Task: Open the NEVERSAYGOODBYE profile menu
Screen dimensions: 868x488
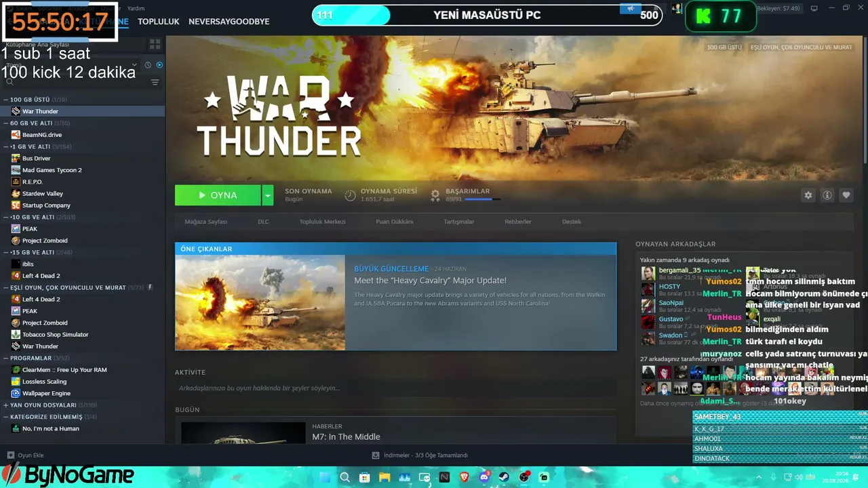Action: (x=229, y=22)
